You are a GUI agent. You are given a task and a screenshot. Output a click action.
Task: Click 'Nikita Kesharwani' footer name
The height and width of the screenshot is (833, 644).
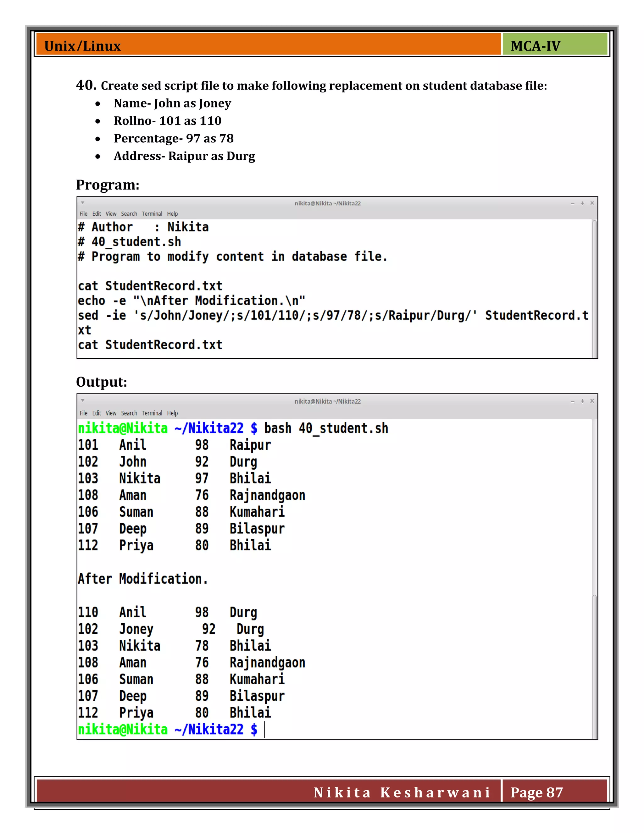click(402, 792)
